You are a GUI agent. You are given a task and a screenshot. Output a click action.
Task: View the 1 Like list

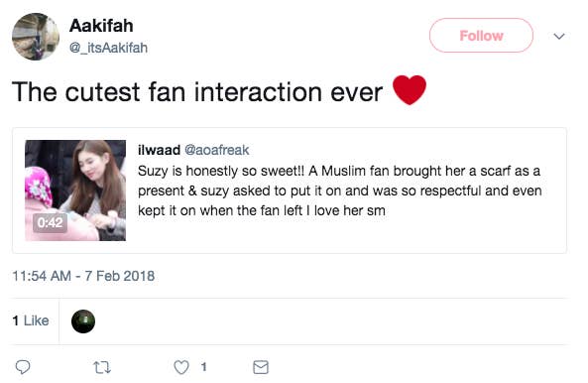point(31,321)
